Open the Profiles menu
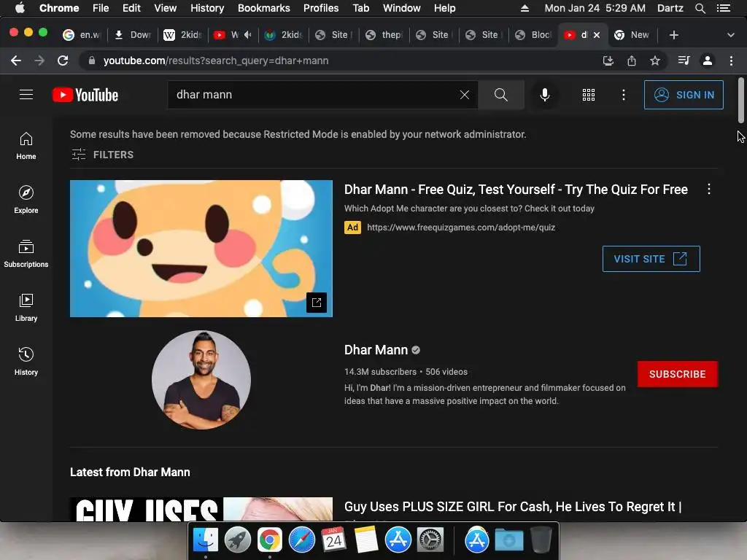The image size is (747, 560). pos(321,8)
